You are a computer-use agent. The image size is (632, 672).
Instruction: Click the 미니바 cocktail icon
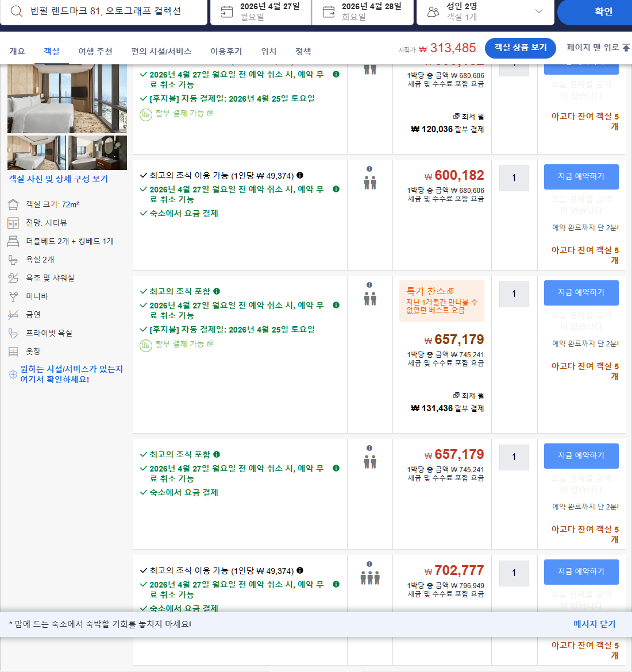click(13, 296)
